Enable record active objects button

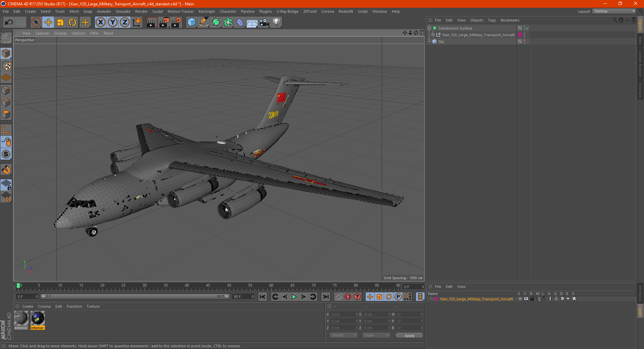(x=338, y=297)
